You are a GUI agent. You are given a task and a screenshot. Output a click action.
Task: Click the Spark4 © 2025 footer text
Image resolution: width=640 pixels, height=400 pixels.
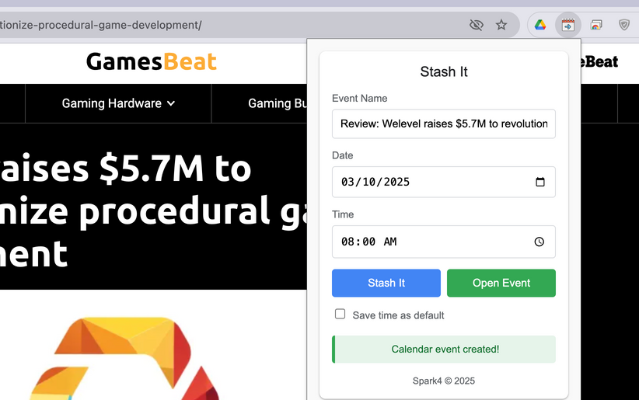coord(444,381)
